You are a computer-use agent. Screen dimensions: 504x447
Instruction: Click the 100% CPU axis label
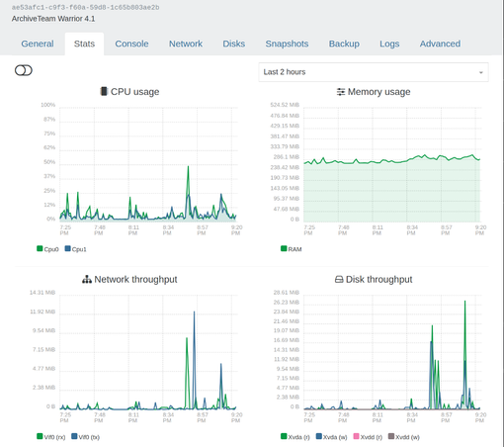pyautogui.click(x=47, y=105)
